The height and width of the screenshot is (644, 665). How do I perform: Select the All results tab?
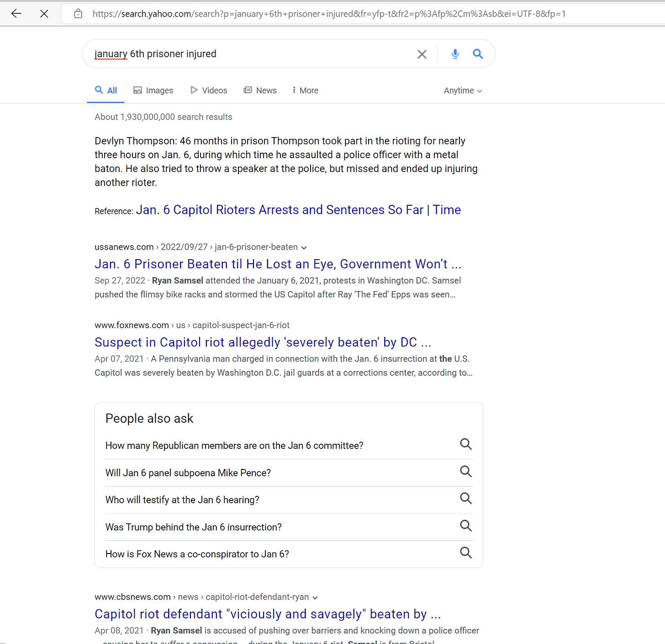coord(106,90)
